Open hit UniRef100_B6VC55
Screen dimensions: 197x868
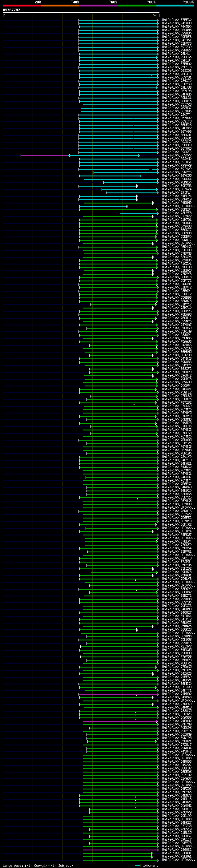(x=177, y=176)
